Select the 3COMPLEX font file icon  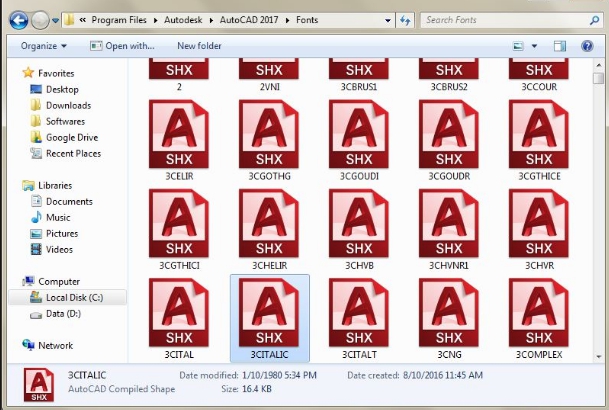539,313
